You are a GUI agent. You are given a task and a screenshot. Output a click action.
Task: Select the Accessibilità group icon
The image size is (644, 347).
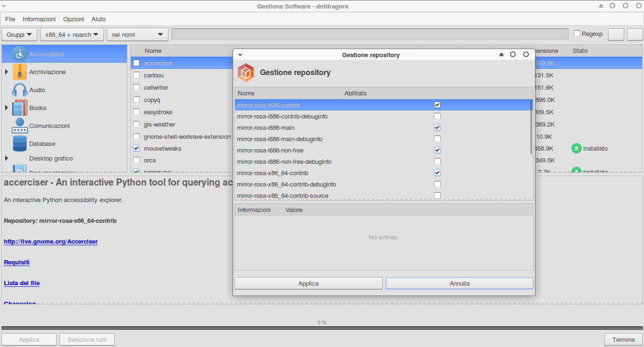(x=19, y=54)
